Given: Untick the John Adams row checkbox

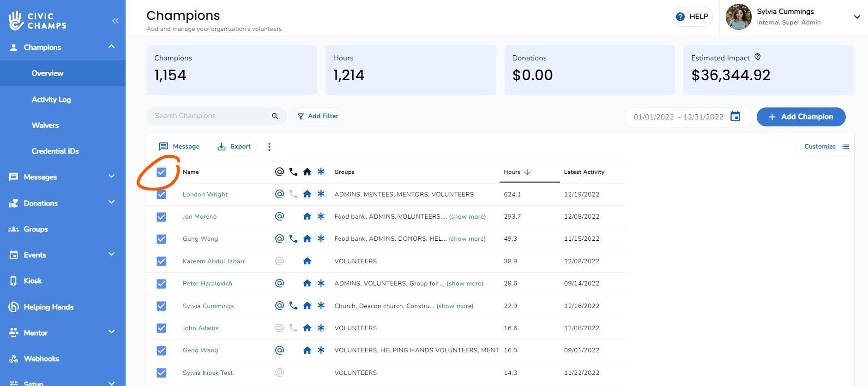Looking at the screenshot, I should [161, 328].
